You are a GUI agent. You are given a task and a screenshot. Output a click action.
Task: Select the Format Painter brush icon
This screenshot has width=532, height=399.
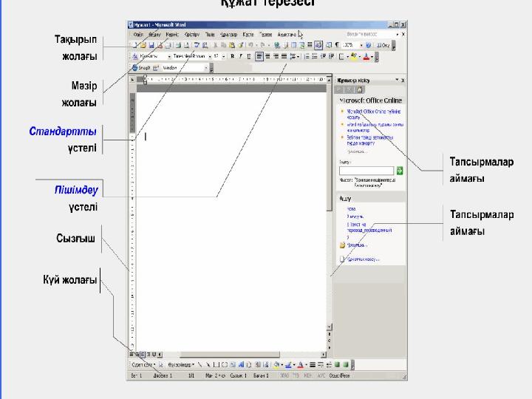pyautogui.click(x=241, y=45)
